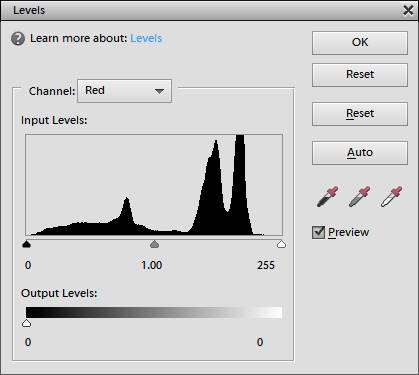This screenshot has width=419, height=375.
Task: Click the Output Levels slider handle
Action: click(x=26, y=323)
